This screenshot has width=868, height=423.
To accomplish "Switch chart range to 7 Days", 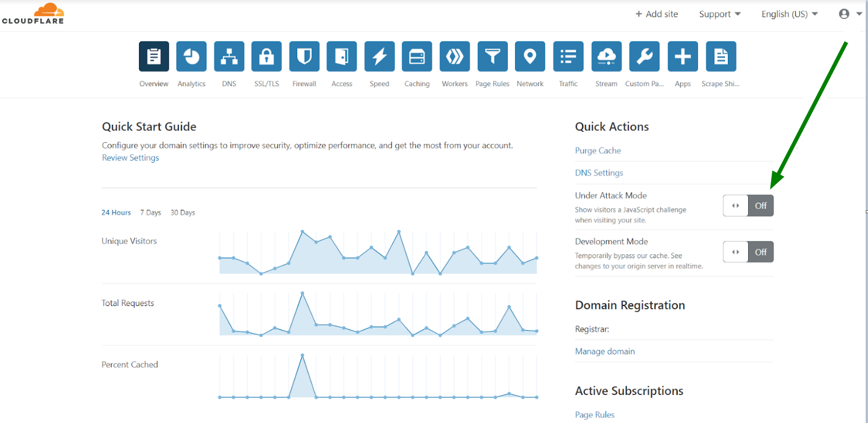I will [150, 213].
